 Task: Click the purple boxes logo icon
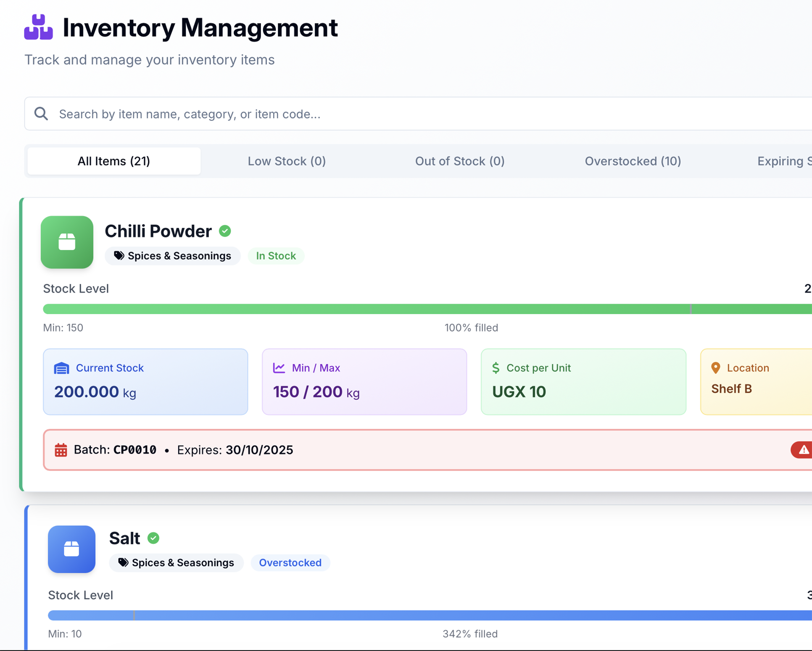click(x=38, y=27)
